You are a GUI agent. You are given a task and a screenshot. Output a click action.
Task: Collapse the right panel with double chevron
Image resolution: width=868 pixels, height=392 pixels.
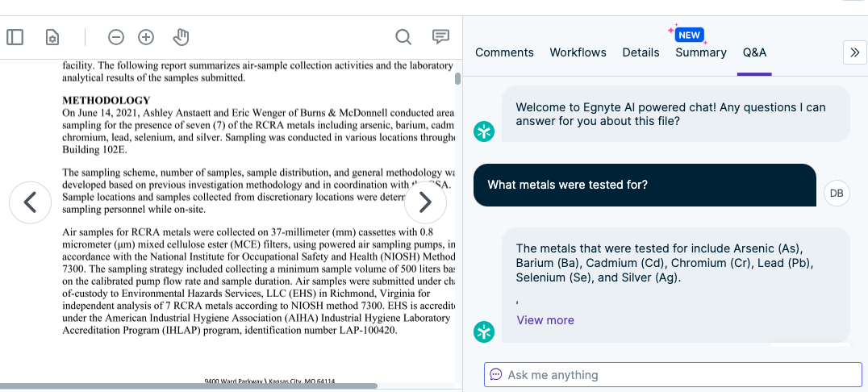[x=854, y=52]
